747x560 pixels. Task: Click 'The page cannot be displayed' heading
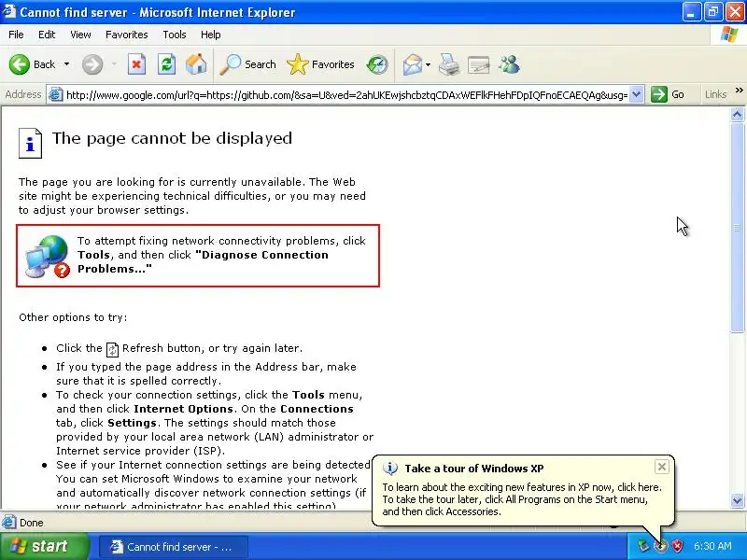[172, 138]
